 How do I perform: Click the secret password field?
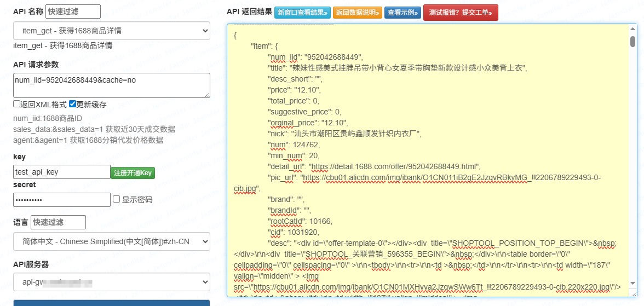coord(61,200)
